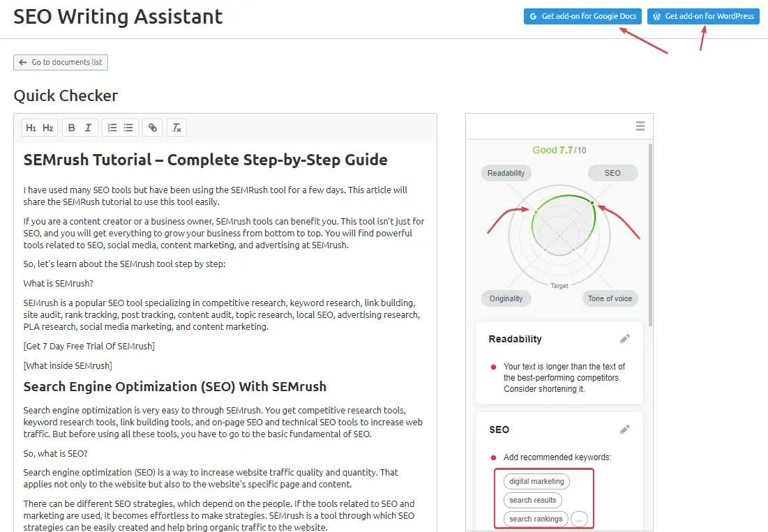Click the green Readability point on radar chart
The height and width of the screenshot is (532, 768).
pos(535,212)
